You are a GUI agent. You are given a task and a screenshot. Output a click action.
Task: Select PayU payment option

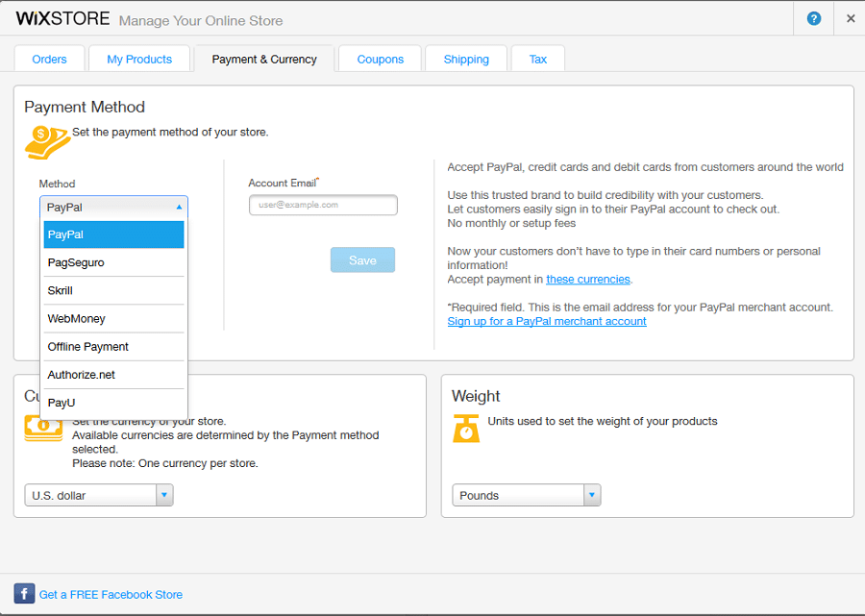click(x=113, y=403)
